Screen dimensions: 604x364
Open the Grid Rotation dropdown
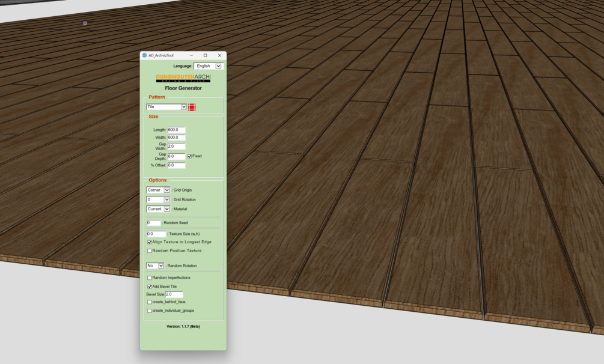158,199
